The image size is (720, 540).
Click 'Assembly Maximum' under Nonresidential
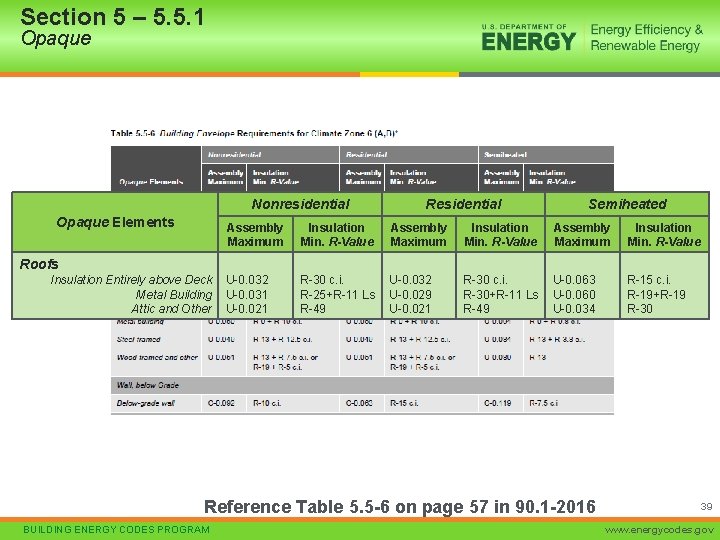click(255, 234)
